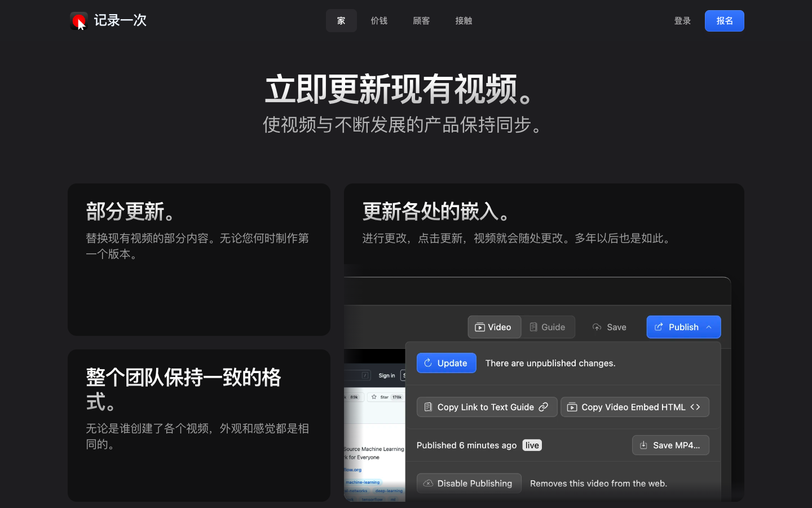
Task: Click the download icon on the Save MP4 button
Action: point(643,445)
